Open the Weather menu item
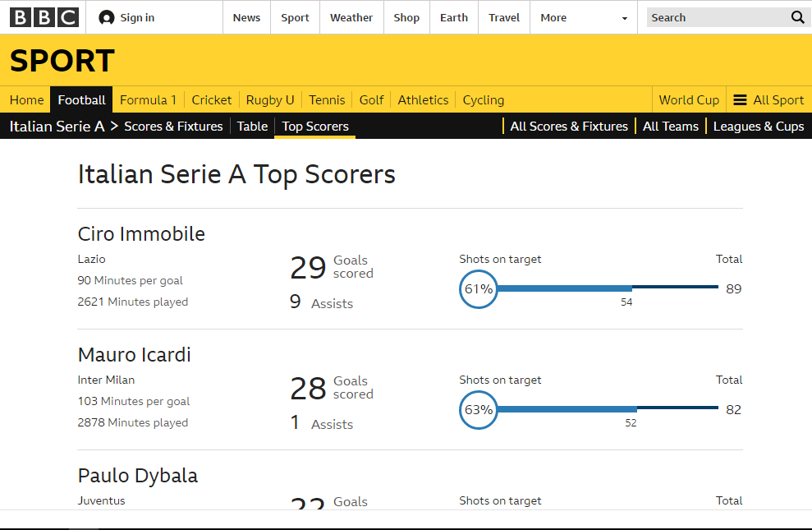812x530 pixels. coord(351,17)
